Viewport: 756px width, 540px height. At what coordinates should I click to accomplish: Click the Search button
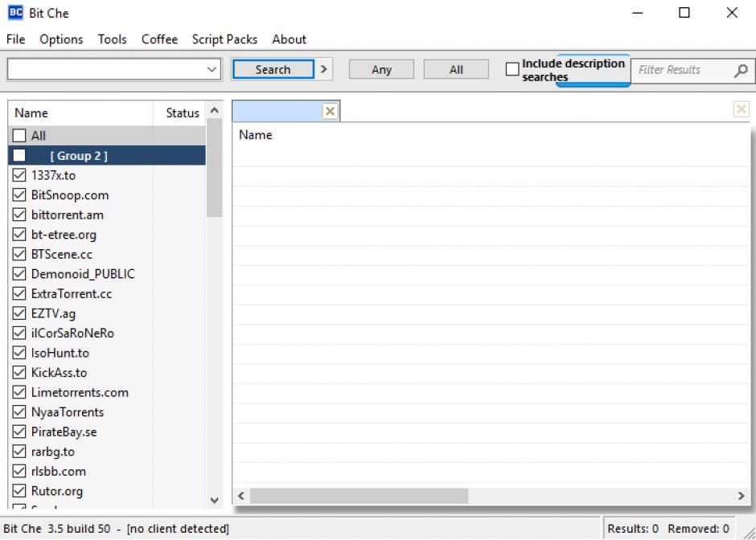273,69
